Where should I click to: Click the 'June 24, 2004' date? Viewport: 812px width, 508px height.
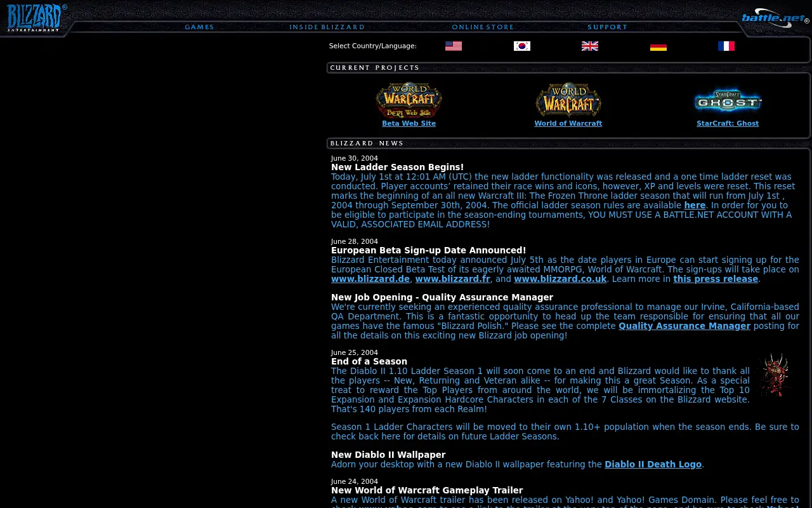355,481
